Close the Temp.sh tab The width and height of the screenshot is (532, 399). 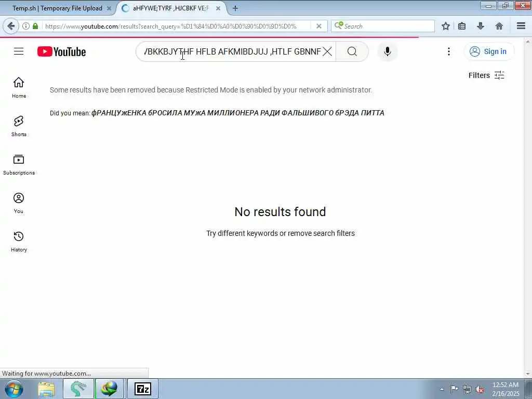point(109,8)
